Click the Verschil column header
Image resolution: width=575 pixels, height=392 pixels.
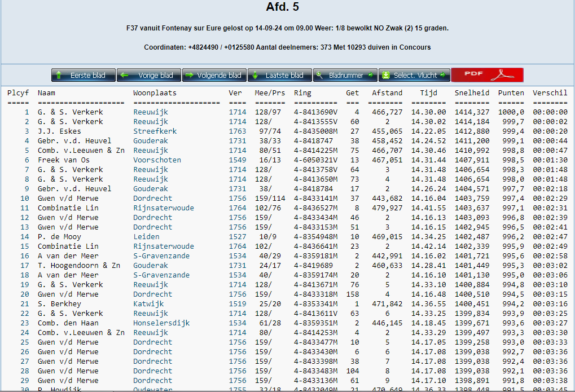tap(550, 93)
